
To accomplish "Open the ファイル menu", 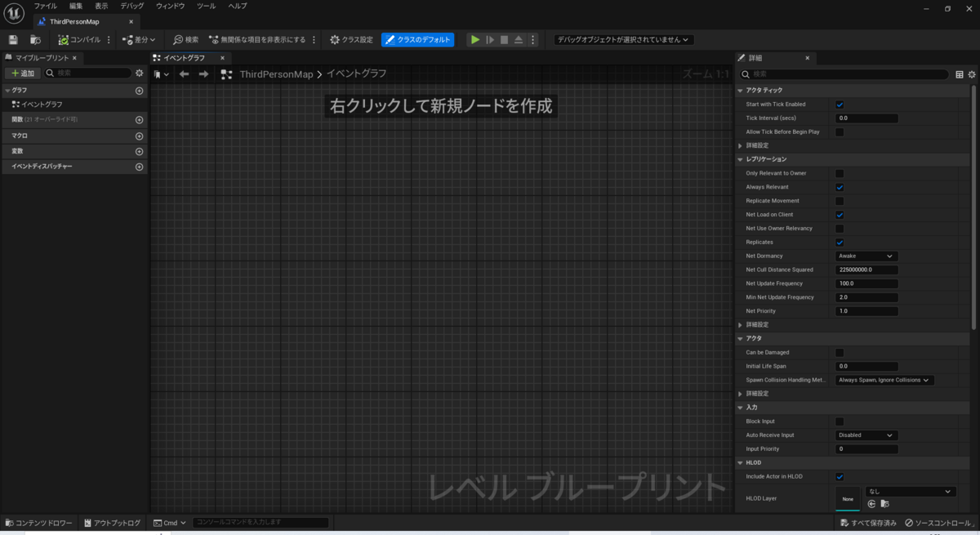I will coord(45,6).
